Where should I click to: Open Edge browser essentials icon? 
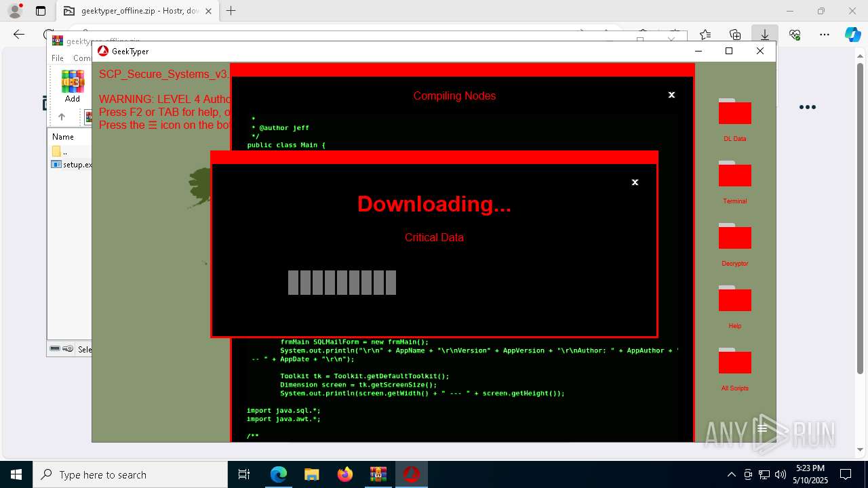(795, 35)
